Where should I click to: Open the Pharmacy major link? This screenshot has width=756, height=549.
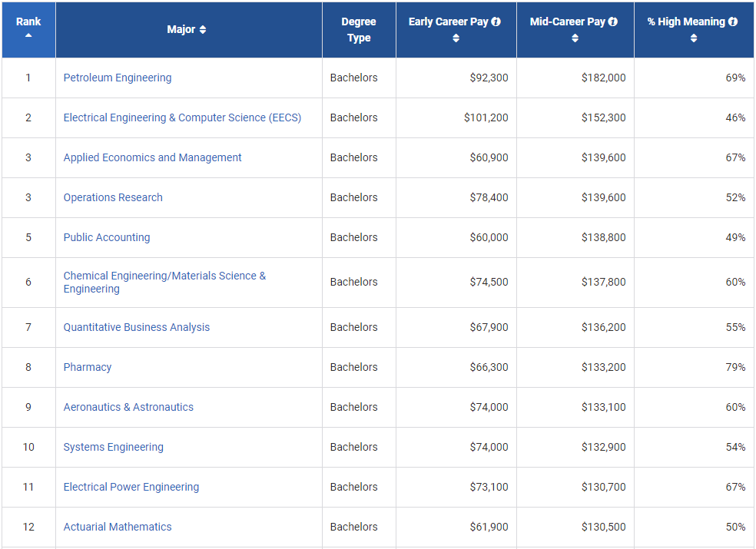click(x=88, y=367)
